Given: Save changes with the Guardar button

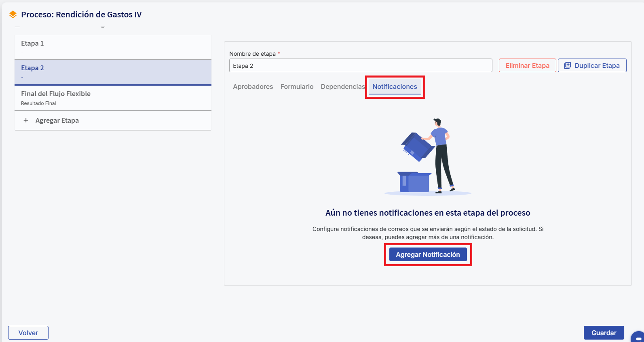Looking at the screenshot, I should [604, 333].
